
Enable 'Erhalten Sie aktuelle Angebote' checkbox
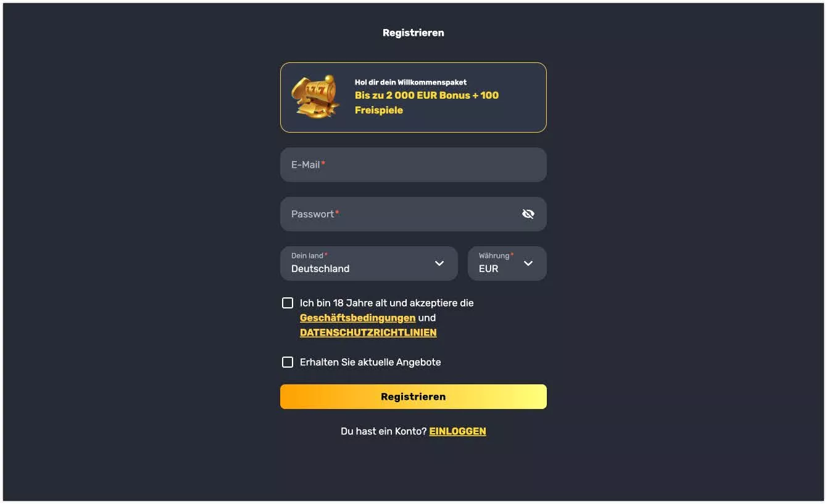(x=287, y=361)
